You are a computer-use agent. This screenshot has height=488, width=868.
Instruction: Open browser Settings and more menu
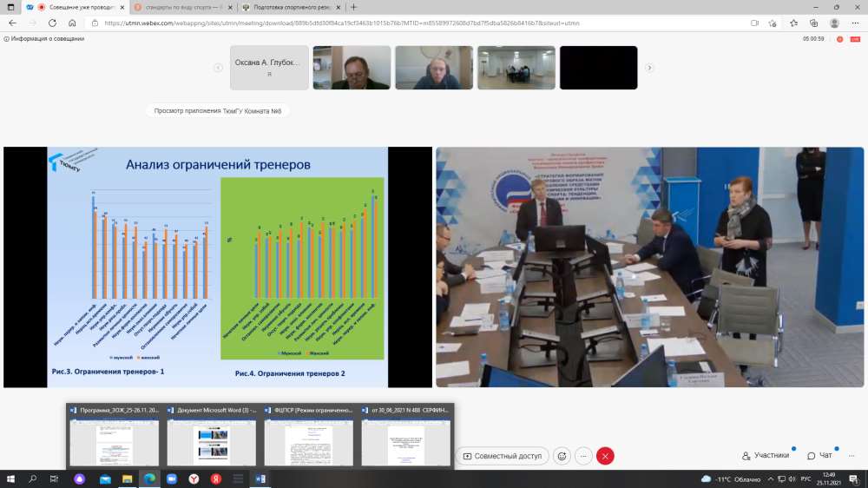coord(855,23)
